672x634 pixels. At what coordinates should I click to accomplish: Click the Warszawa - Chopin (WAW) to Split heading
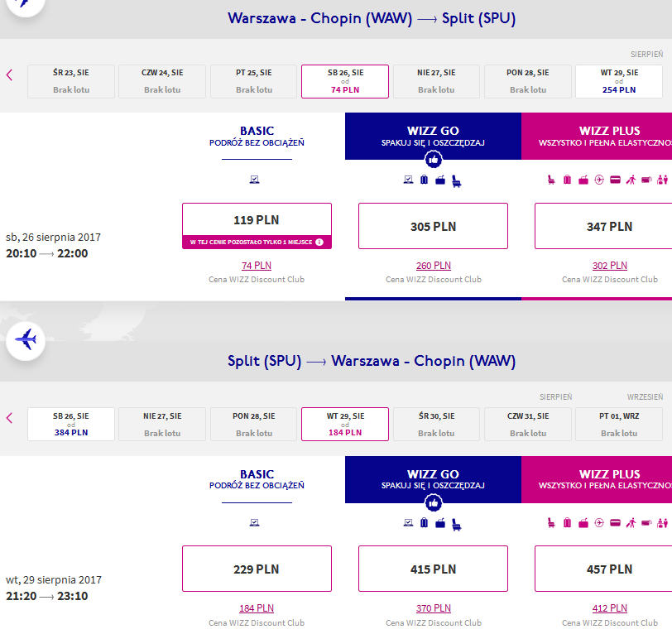[371, 18]
